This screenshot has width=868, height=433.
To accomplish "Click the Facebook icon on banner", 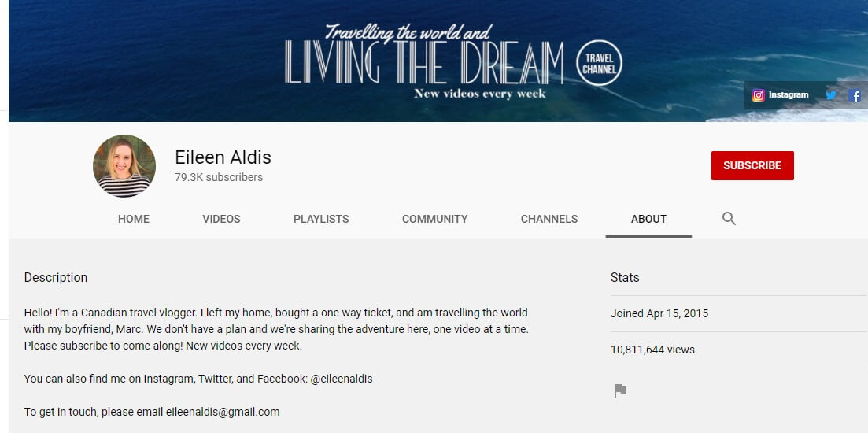I will click(x=855, y=95).
